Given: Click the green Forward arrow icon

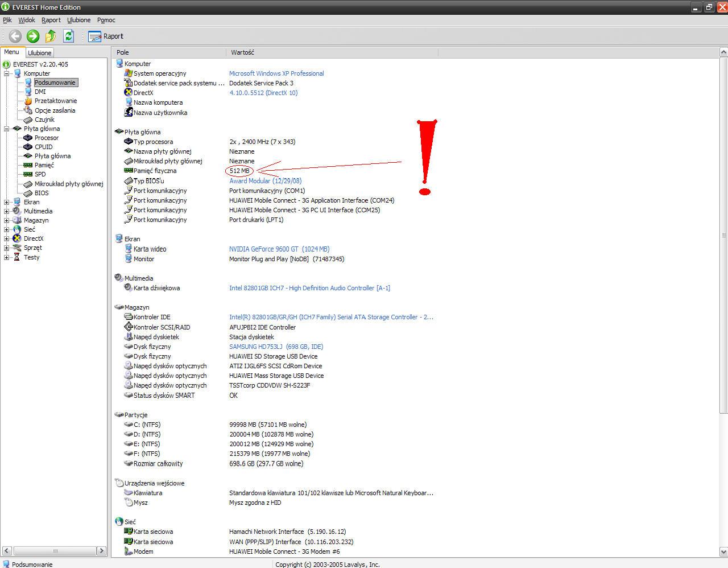Looking at the screenshot, I should 33,36.
